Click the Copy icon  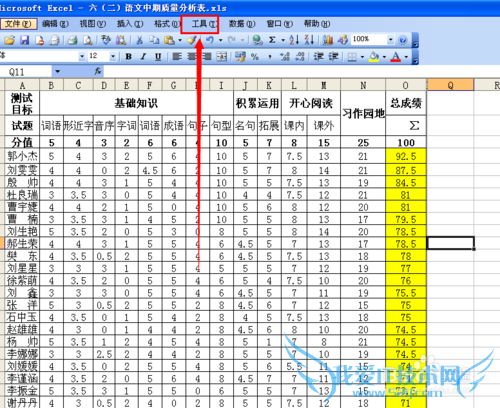[154, 40]
